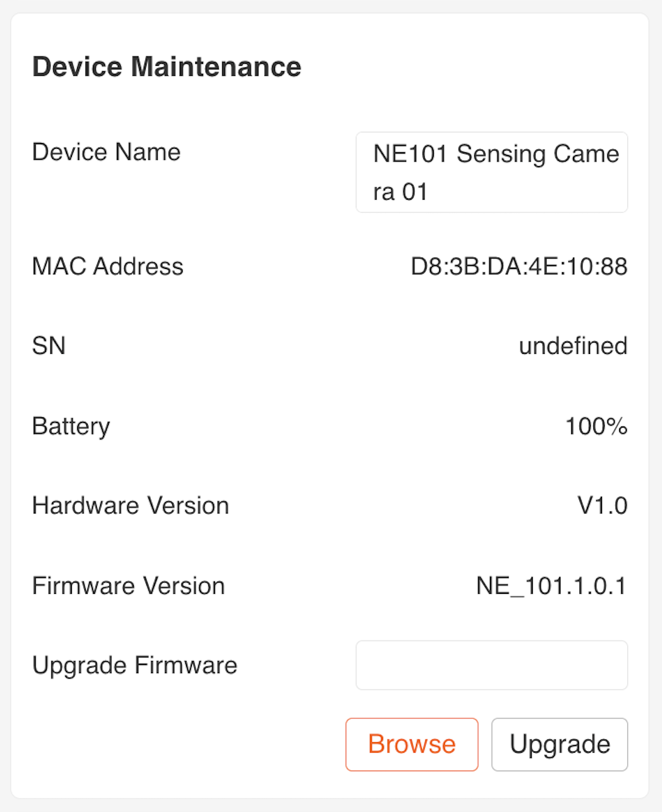Screen dimensions: 662x812
Task: Click the 100% battery value
Action: pyautogui.click(x=597, y=426)
